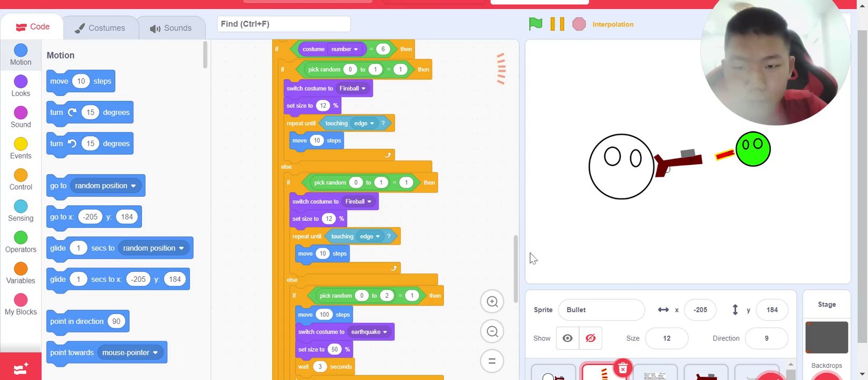Edit the sprite Size field
Viewport: 868px width, 380px height.
[x=667, y=338]
